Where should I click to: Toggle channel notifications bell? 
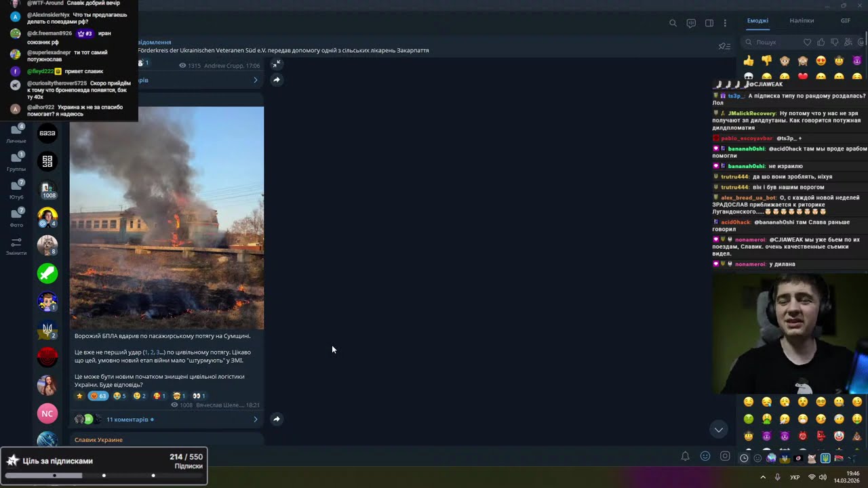(x=685, y=456)
